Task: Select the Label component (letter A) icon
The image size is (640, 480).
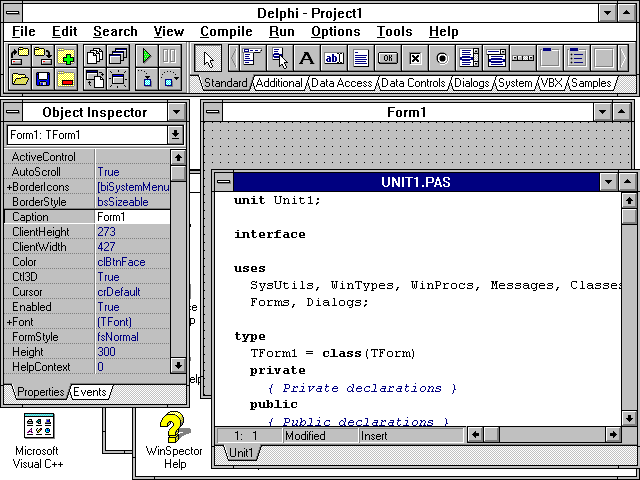Action: click(306, 58)
